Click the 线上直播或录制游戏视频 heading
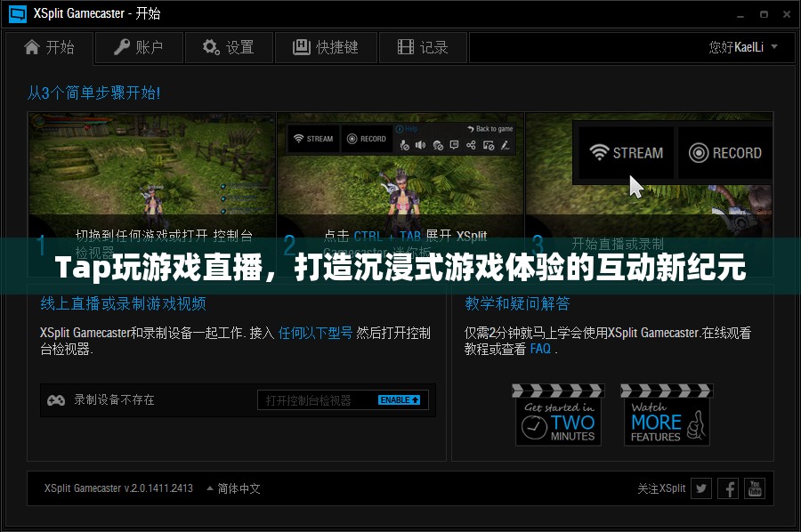The image size is (801, 532). [x=123, y=303]
